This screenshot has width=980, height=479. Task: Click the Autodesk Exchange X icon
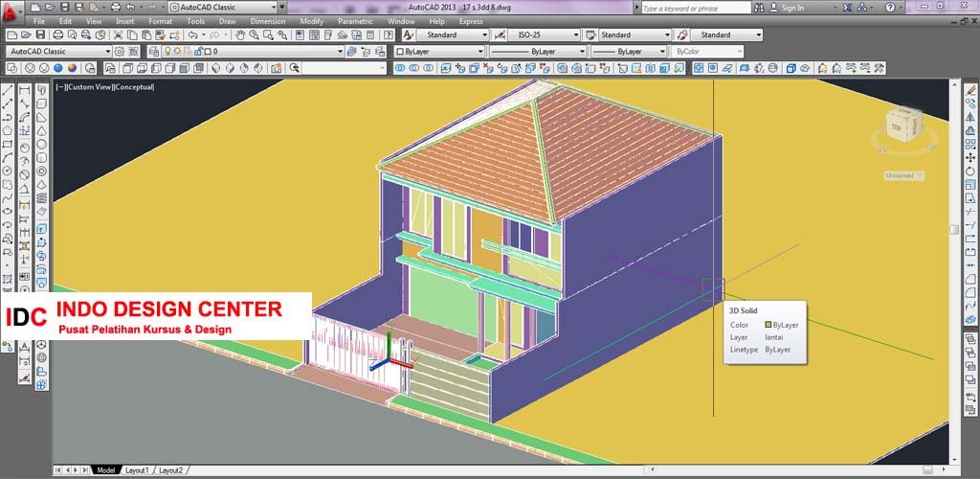coord(848,8)
